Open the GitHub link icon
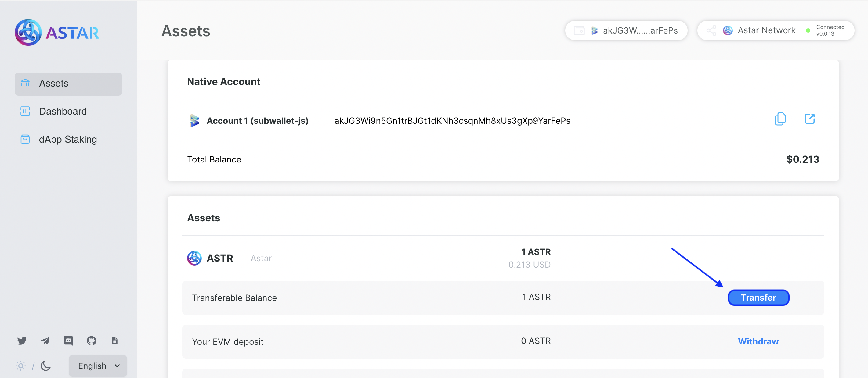This screenshot has width=868, height=378. pos(91,341)
